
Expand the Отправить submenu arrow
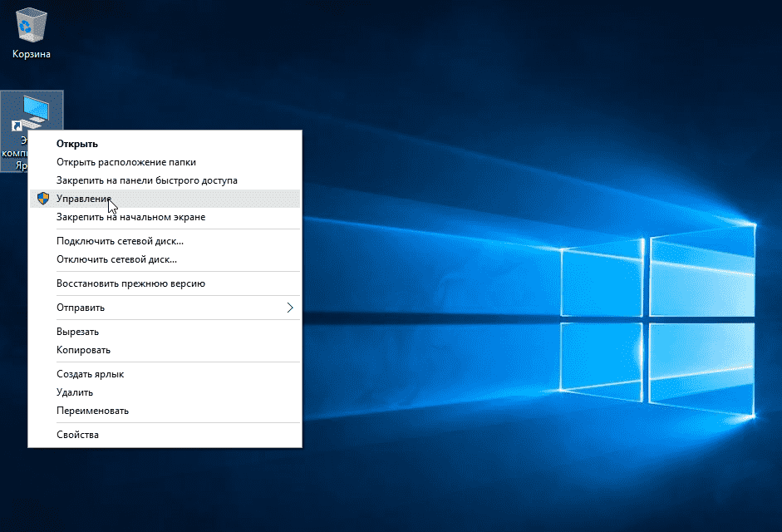290,308
